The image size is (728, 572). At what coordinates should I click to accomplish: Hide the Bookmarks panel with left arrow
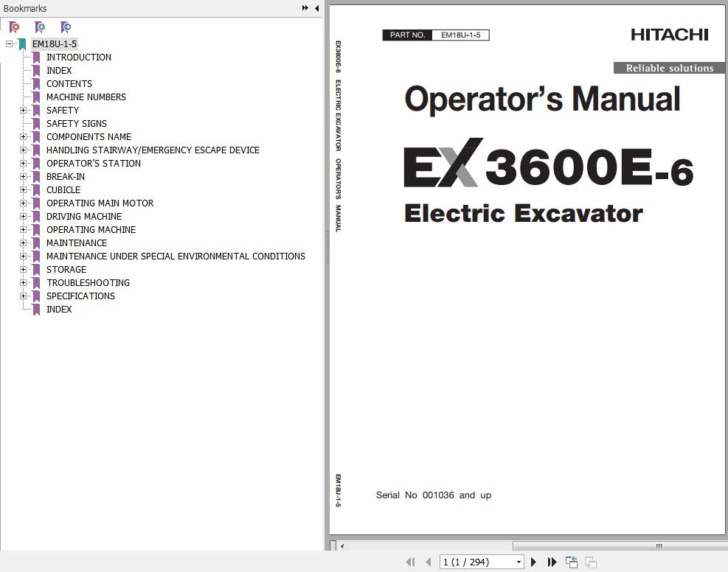point(316,8)
